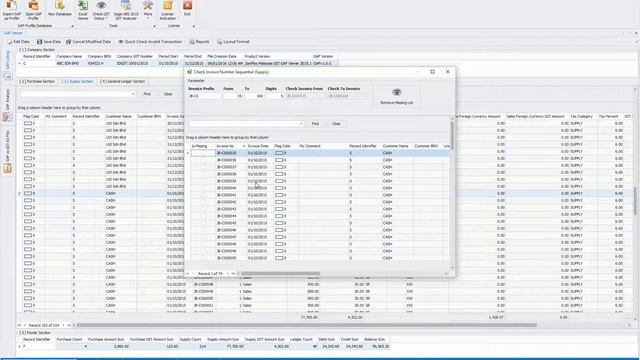The image size is (640, 360).
Task: Select GAF Analysis icon in left sidebar
Action: tap(7, 117)
